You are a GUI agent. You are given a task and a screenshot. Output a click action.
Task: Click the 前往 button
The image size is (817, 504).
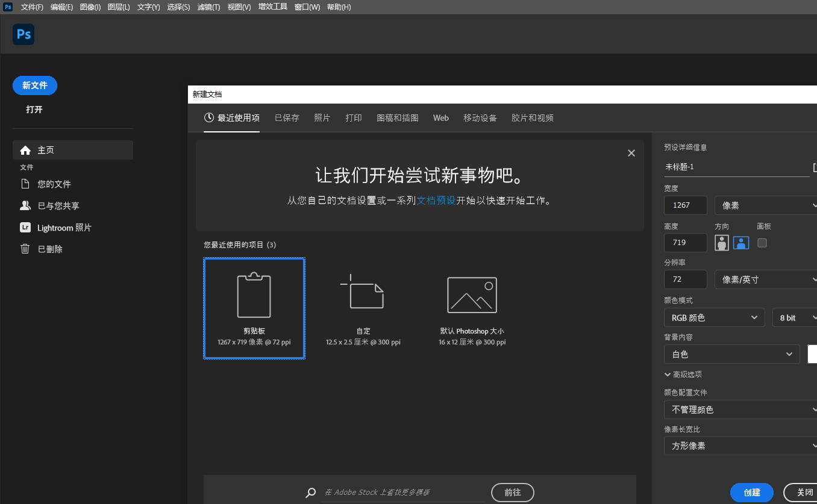tap(513, 493)
